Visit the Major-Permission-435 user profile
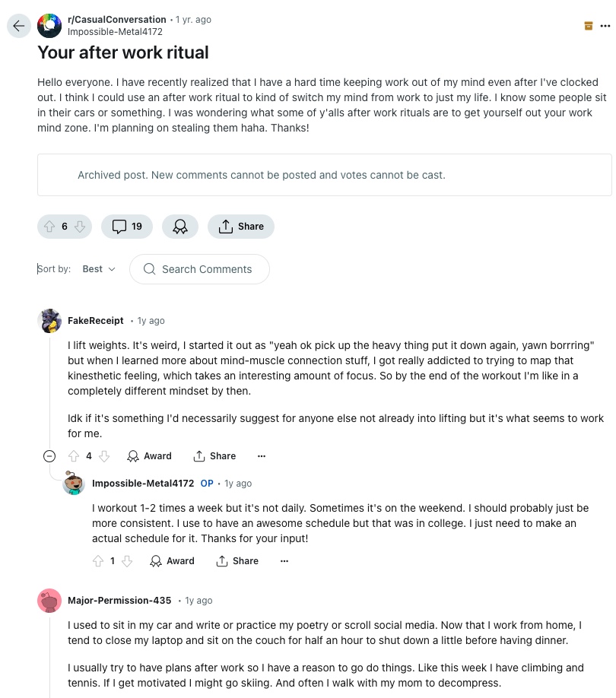The height and width of the screenshot is (698, 616). (x=119, y=600)
